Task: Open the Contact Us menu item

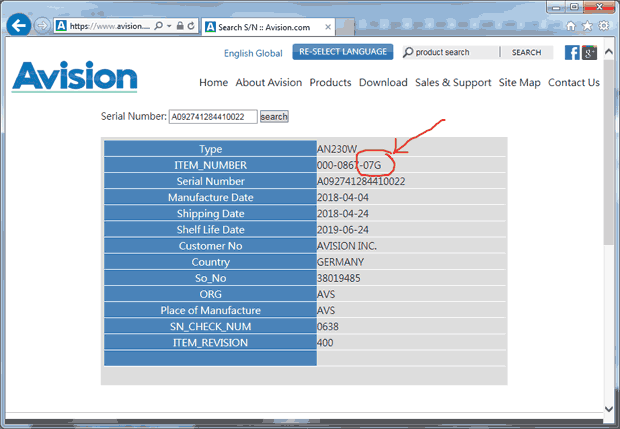Action: point(574,83)
